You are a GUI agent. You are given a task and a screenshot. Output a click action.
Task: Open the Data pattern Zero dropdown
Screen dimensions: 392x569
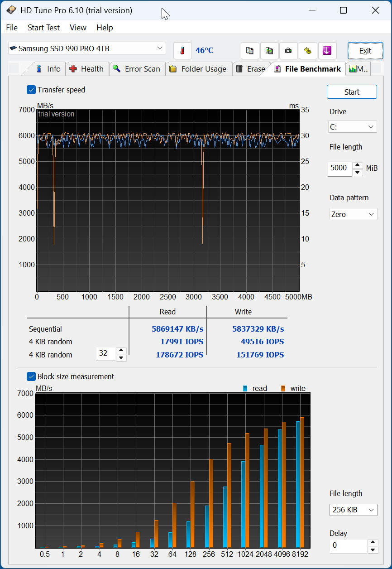[x=353, y=214]
